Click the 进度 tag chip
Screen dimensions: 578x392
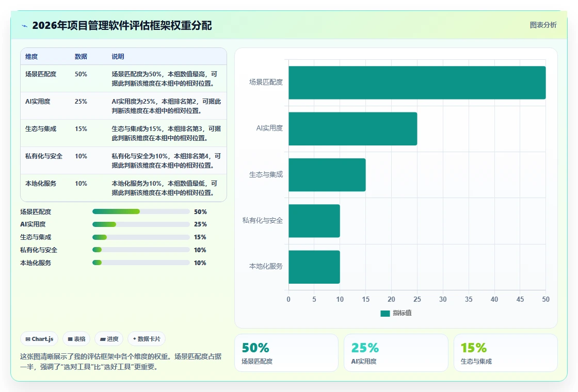click(x=109, y=339)
